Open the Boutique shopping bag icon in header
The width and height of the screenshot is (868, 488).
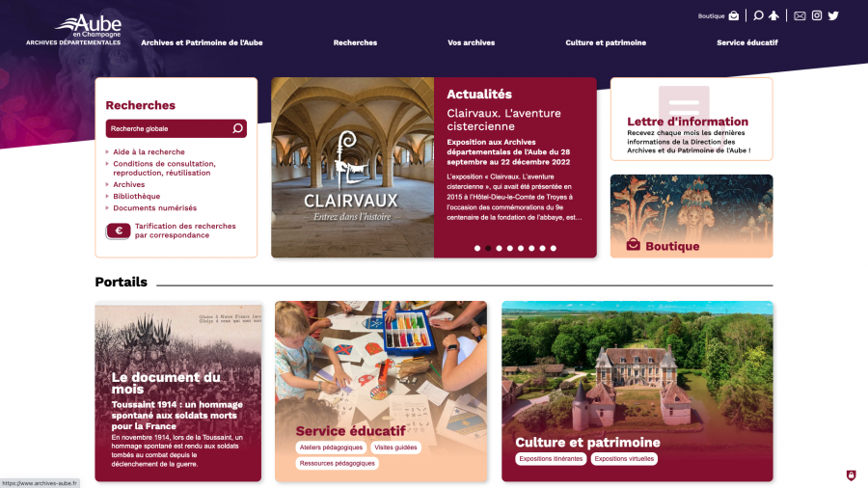coord(734,15)
